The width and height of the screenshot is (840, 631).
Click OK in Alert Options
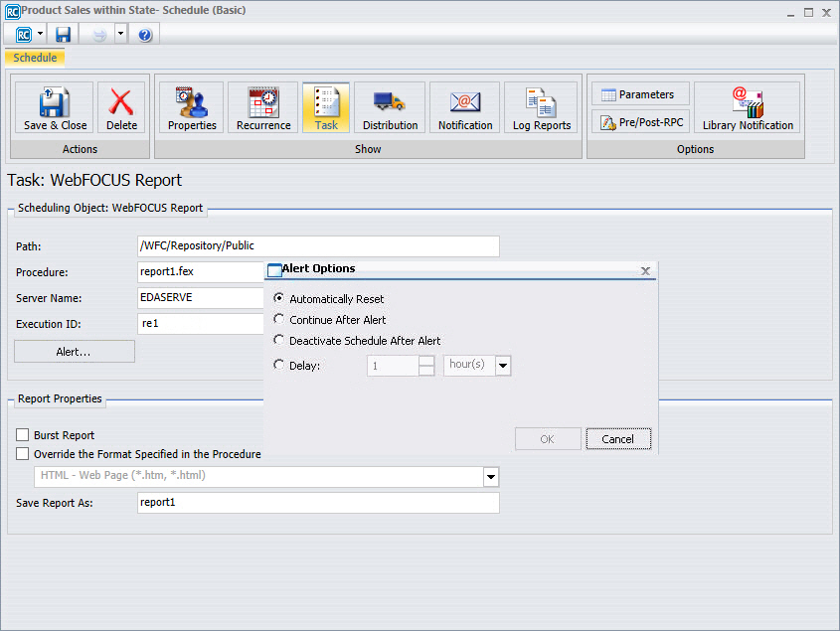(548, 438)
